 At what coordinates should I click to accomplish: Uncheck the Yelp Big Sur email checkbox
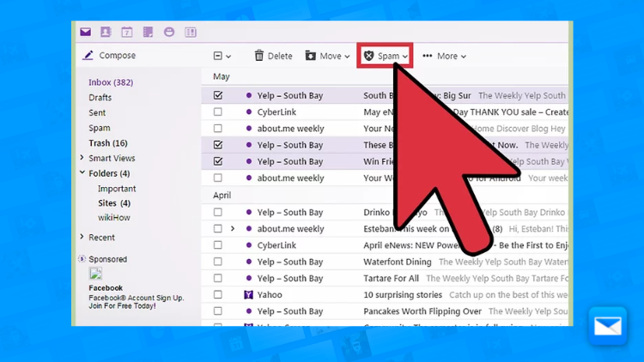point(218,95)
